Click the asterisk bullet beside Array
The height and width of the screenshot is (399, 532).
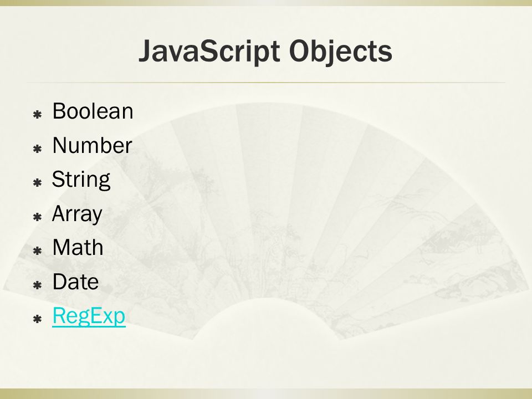tap(37, 217)
